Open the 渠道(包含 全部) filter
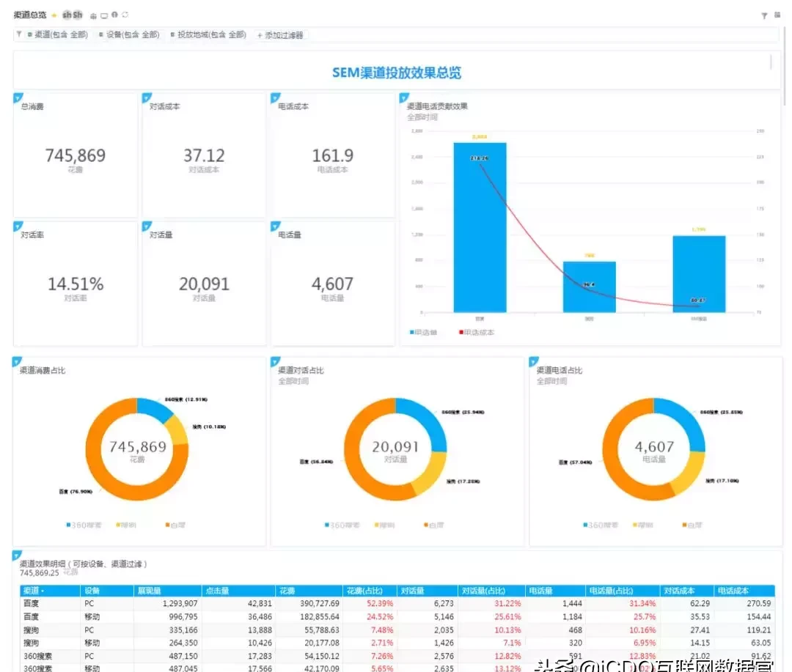The width and height of the screenshot is (792, 672). point(58,35)
